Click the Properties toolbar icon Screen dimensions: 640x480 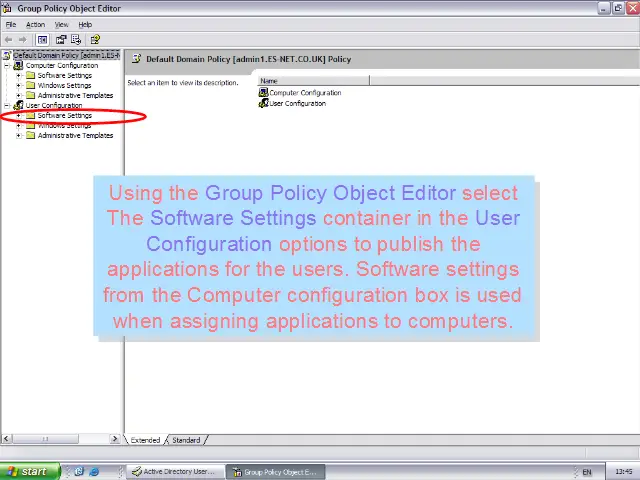tap(61, 40)
